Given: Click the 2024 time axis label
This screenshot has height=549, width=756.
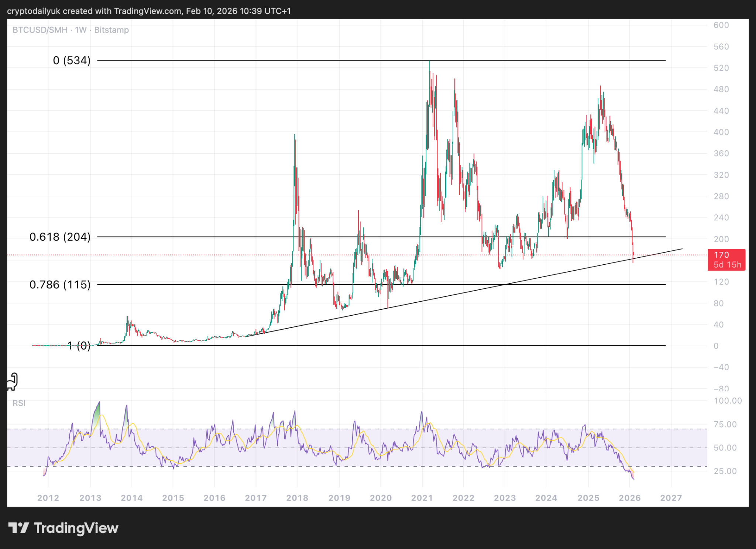Looking at the screenshot, I should pos(546,498).
